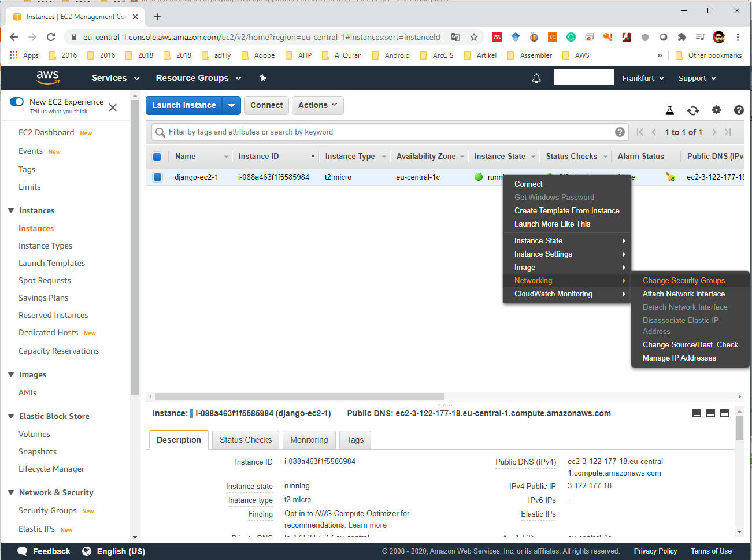The height and width of the screenshot is (560, 752).
Task: Reload the browser page
Action: click(51, 37)
